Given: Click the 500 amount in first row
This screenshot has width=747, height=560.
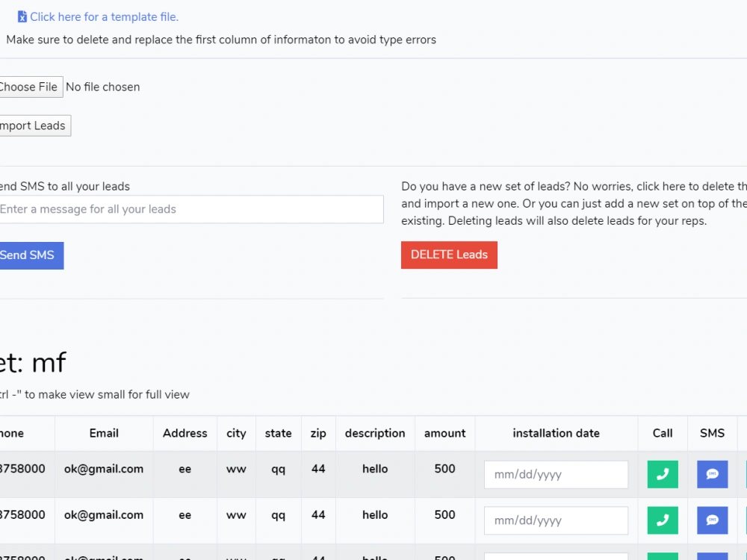Looking at the screenshot, I should coord(445,469).
